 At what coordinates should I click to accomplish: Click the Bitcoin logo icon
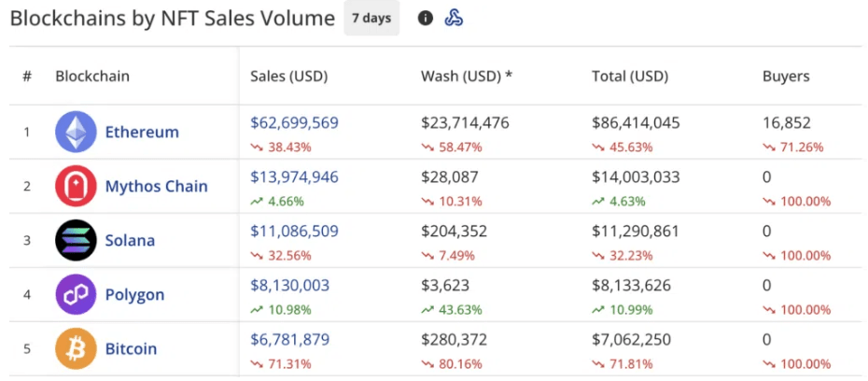pyautogui.click(x=76, y=348)
